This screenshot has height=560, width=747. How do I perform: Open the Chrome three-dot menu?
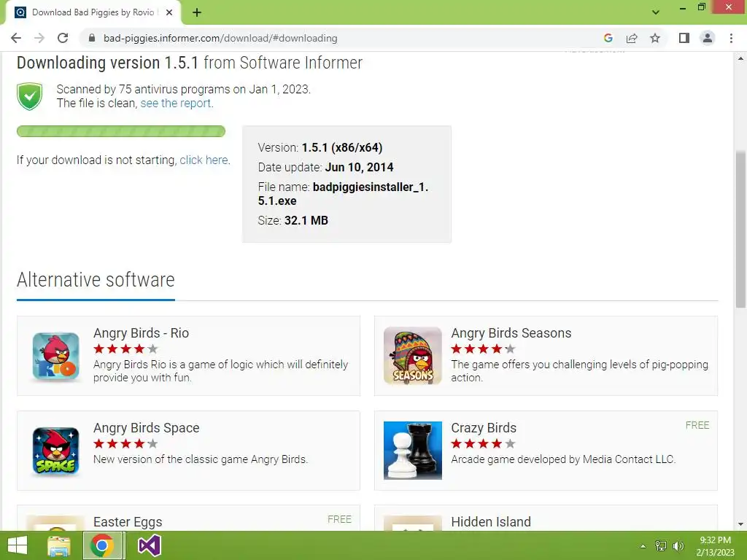click(731, 38)
